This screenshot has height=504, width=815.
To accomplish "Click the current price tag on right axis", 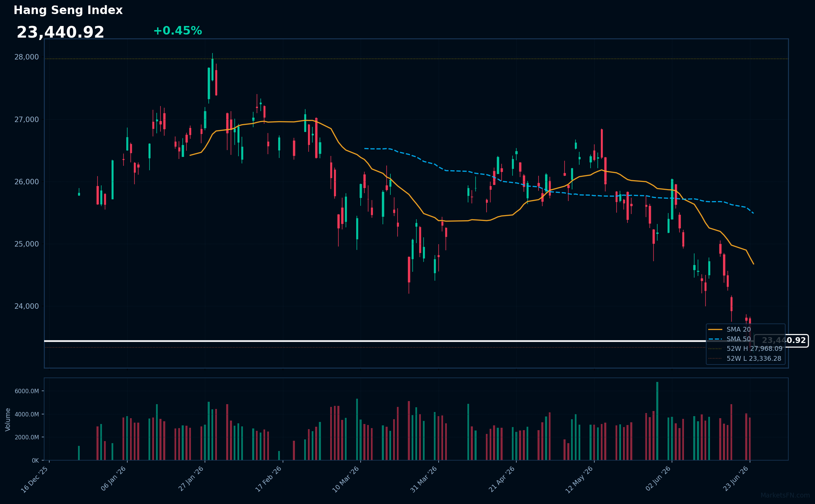I will pyautogui.click(x=781, y=341).
